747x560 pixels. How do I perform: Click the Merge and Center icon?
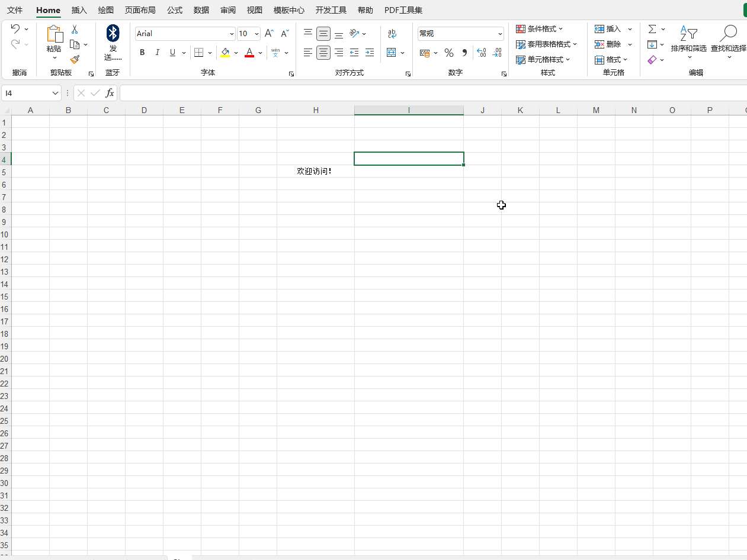(391, 53)
